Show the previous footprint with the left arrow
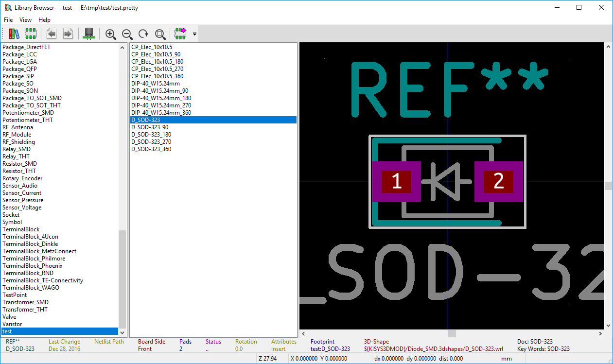 click(x=52, y=34)
